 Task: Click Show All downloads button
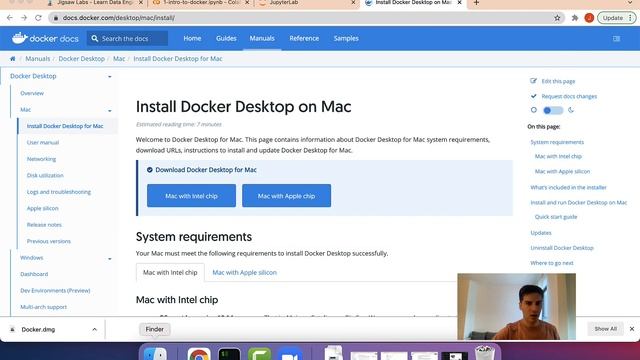coord(605,329)
